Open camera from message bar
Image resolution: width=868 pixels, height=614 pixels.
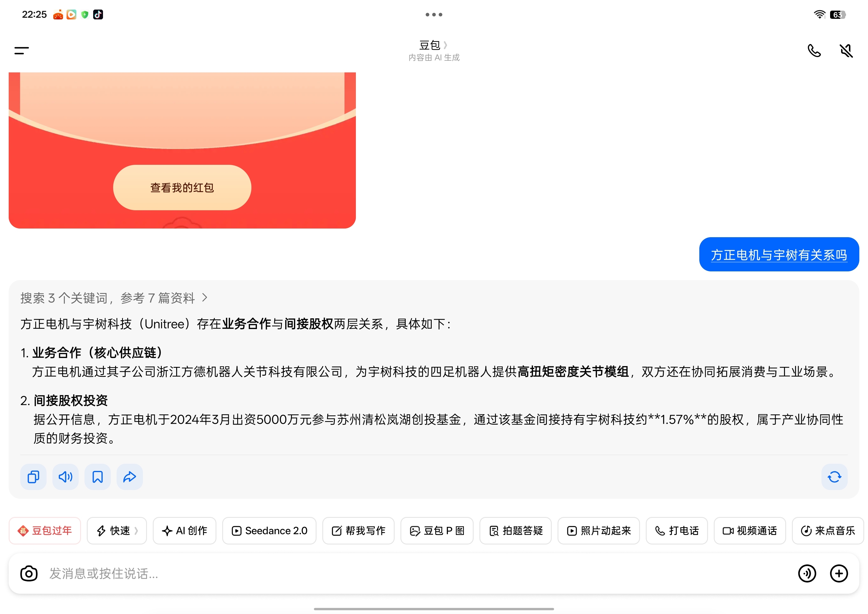pos(29,573)
